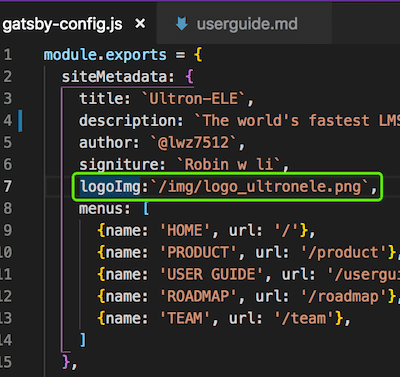400x377 pixels.
Task: Click the 'signiture:' key
Action: 122,165
